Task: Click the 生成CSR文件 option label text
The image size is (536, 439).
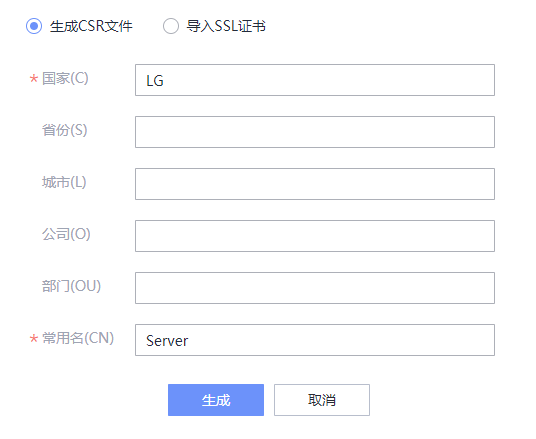Action: point(91,26)
